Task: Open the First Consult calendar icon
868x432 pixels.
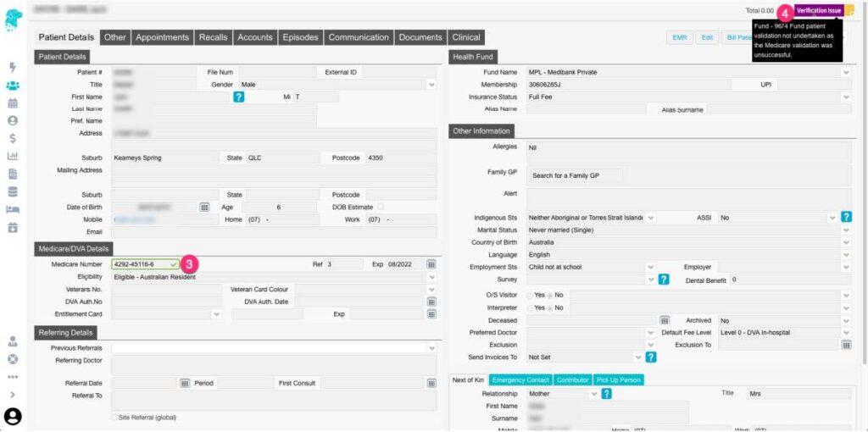Action: tap(431, 383)
